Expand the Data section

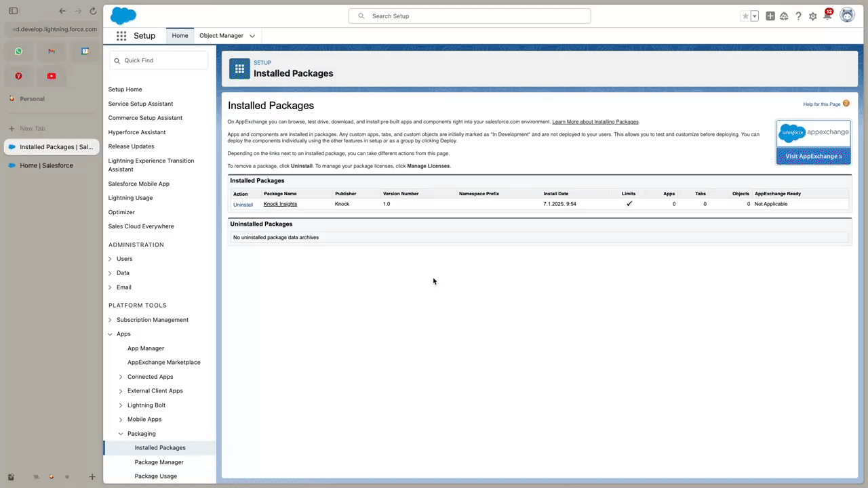(111, 273)
